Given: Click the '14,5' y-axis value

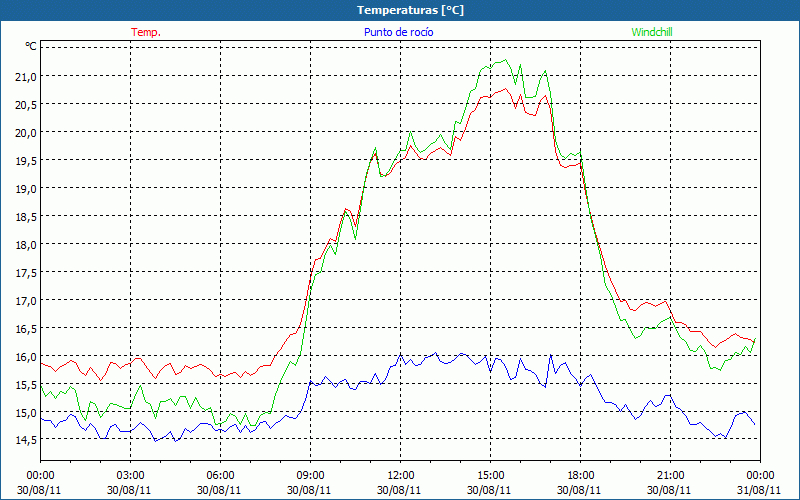Looking at the screenshot, I should click(26, 440).
